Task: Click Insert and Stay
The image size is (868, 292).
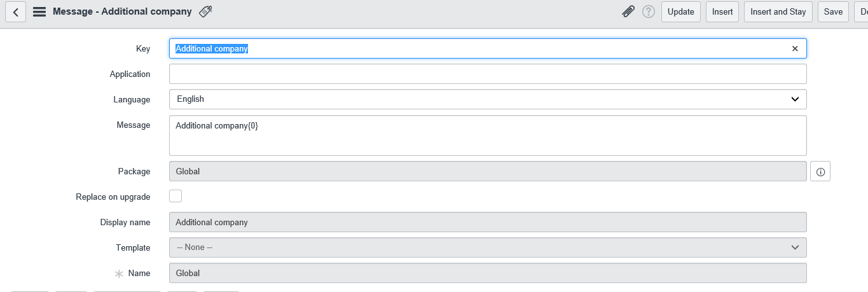Action: [778, 12]
